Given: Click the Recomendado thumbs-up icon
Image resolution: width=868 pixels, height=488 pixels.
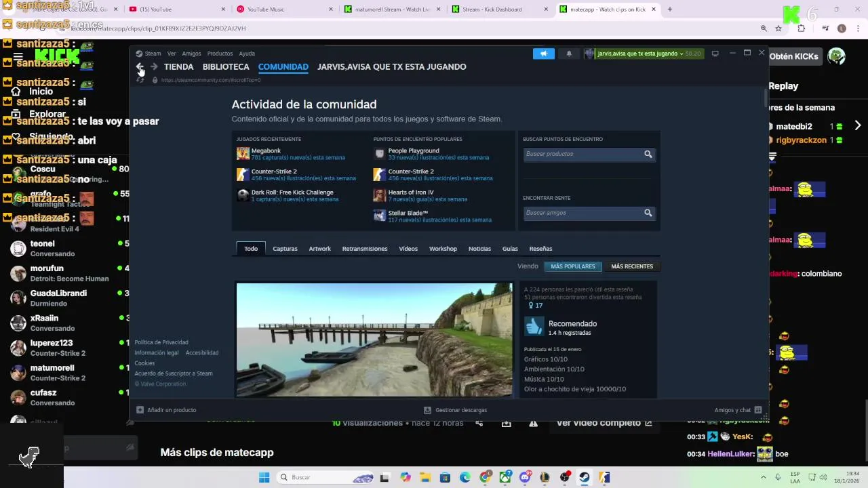Looking at the screenshot, I should (534, 327).
